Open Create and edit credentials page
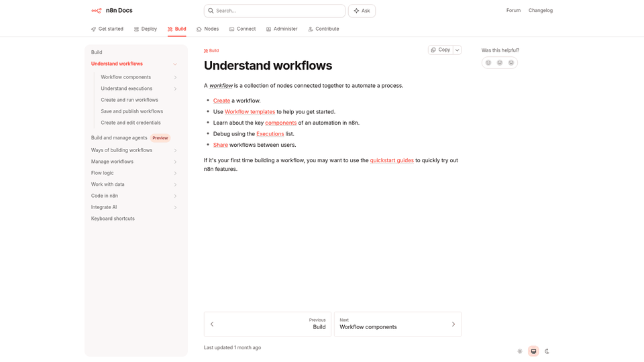 point(131,123)
